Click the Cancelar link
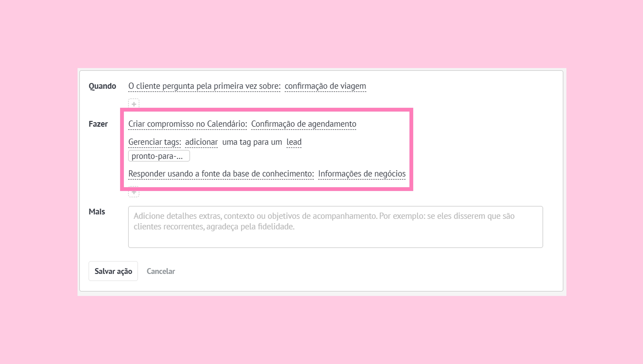 [x=161, y=271]
